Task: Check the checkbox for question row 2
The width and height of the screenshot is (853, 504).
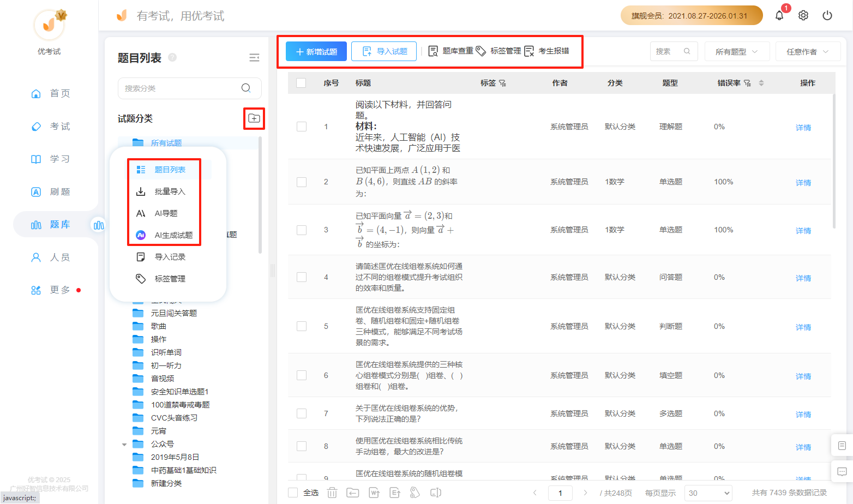Action: [302, 182]
